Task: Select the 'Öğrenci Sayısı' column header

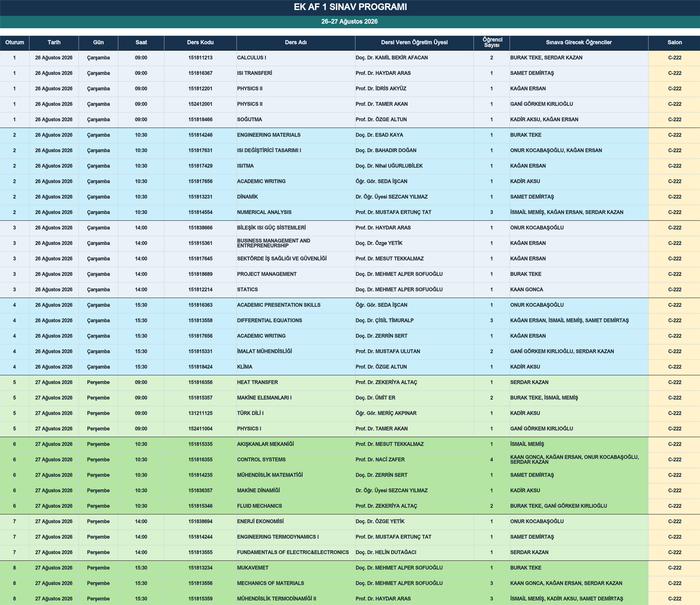Action: pyautogui.click(x=492, y=43)
